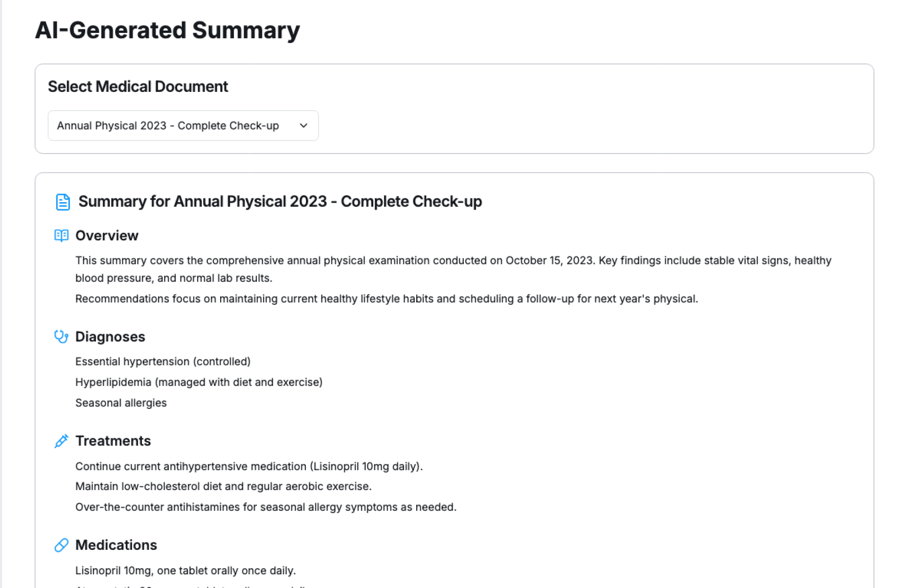Click the dropdown chevron arrow
Viewport: 905px width, 588px height.
(x=304, y=126)
